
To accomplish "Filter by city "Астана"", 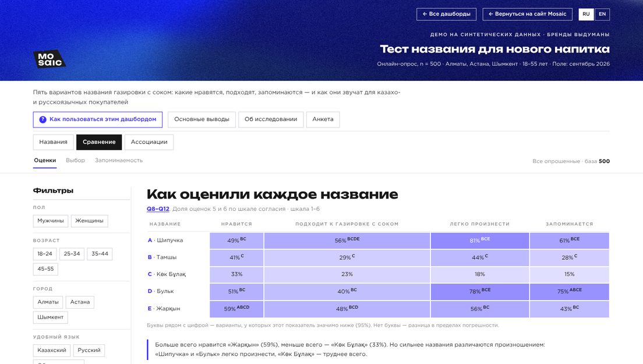I will point(80,302).
